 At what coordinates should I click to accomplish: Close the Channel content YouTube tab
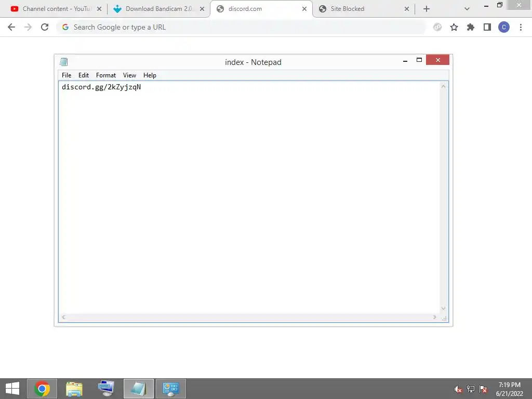tap(99, 9)
